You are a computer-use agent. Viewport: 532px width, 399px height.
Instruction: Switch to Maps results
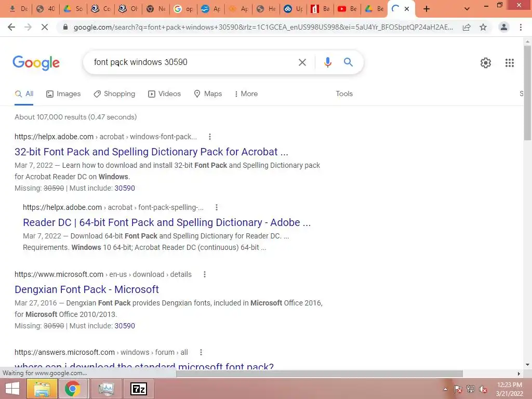pyautogui.click(x=208, y=94)
